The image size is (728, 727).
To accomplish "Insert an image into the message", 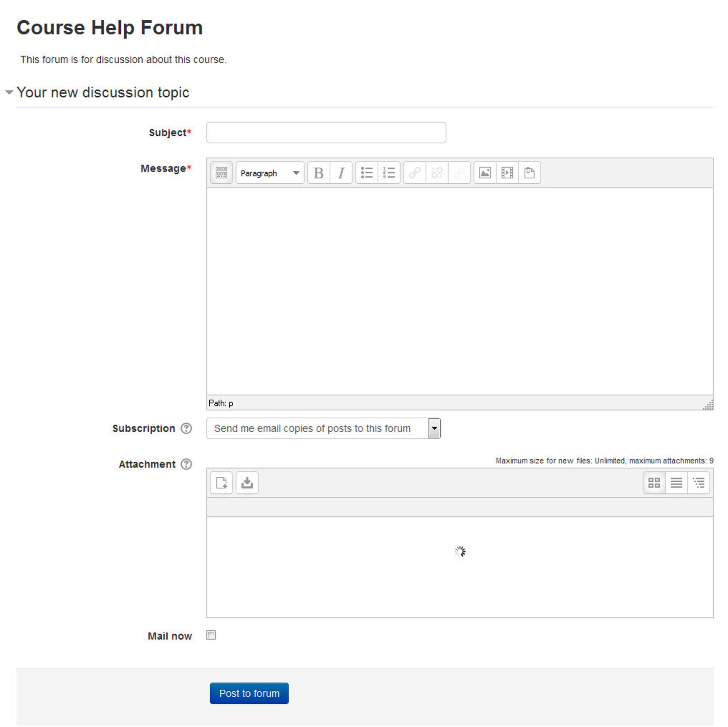I will pyautogui.click(x=485, y=173).
